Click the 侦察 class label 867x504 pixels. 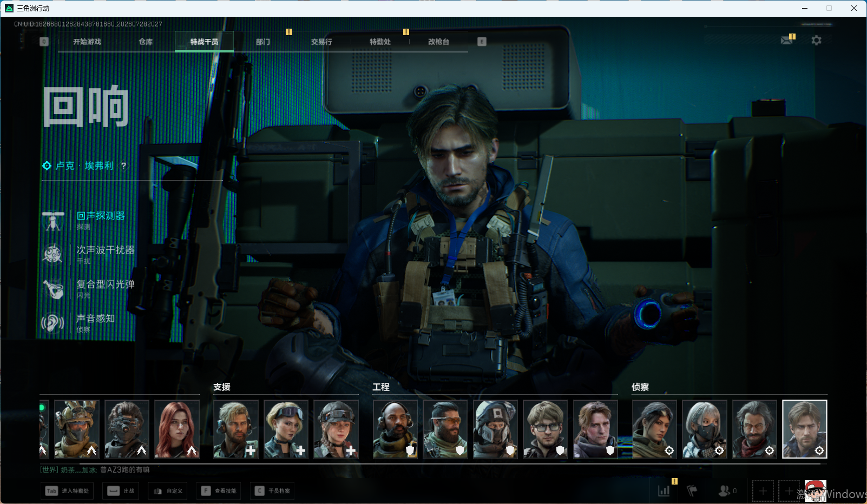640,387
